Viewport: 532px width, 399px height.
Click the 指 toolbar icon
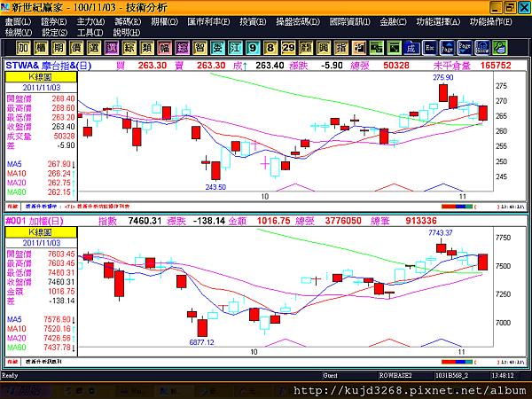(341, 48)
